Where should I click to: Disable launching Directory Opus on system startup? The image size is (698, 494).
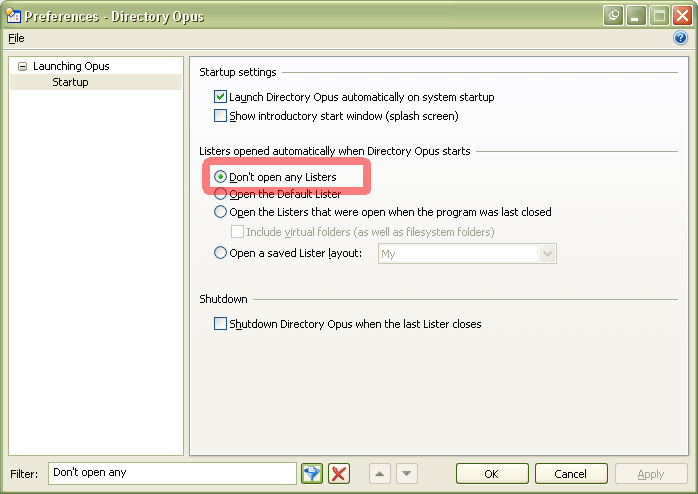point(221,97)
